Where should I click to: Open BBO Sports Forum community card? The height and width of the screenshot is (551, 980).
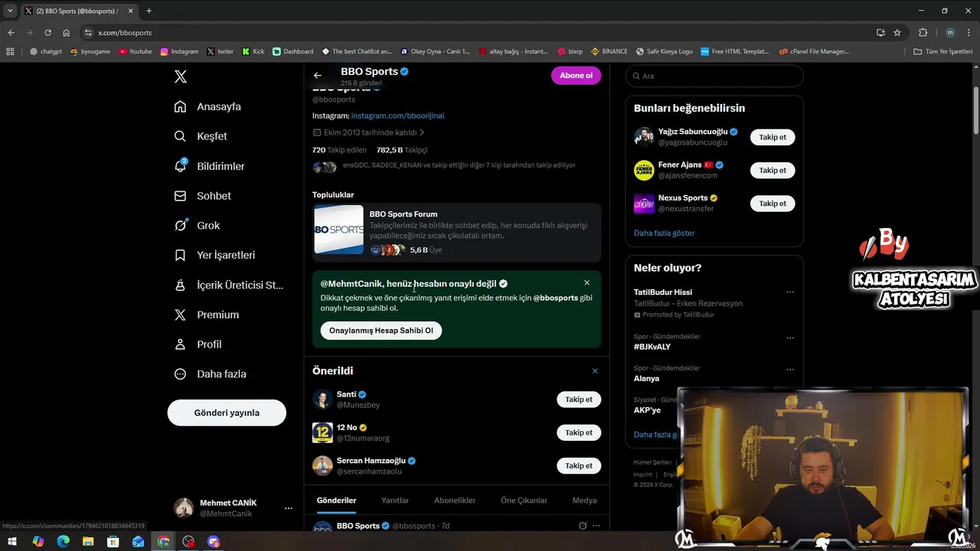coord(457,233)
